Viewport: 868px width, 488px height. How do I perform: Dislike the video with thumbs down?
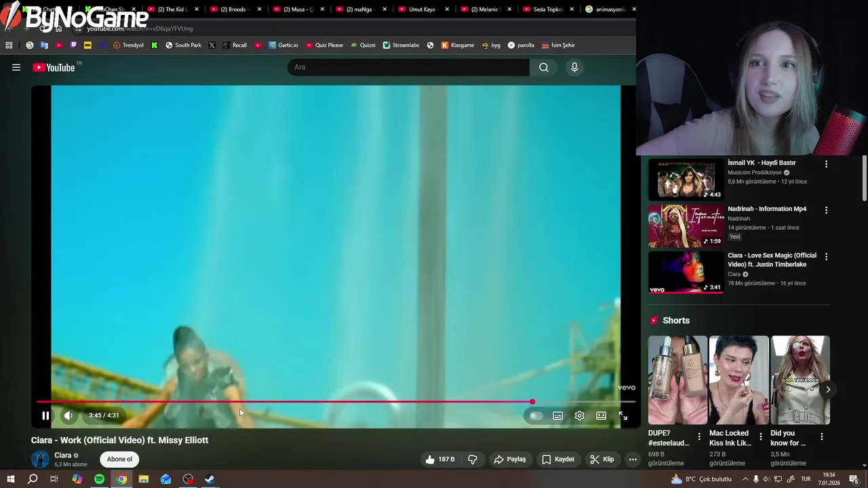pyautogui.click(x=473, y=459)
